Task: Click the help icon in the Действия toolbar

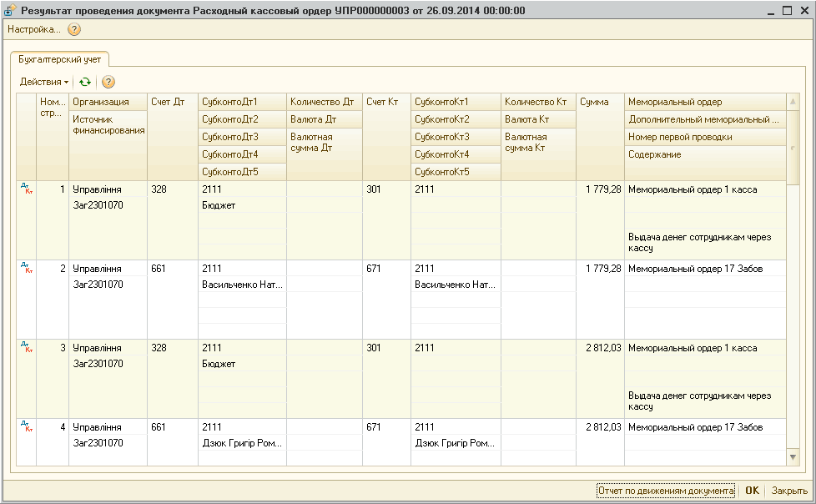Action: (x=108, y=82)
